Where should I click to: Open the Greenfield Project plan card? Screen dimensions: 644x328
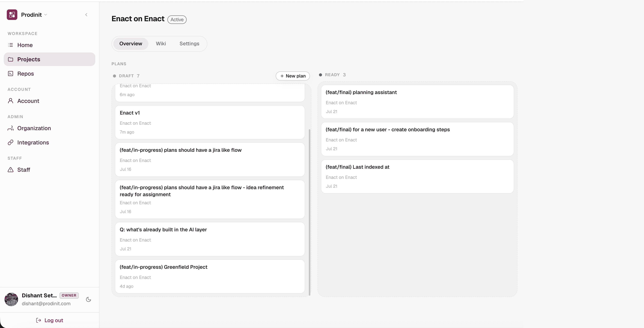pyautogui.click(x=210, y=277)
